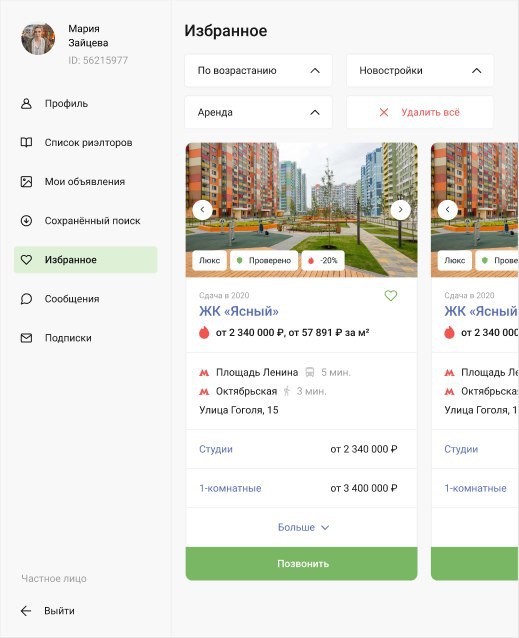
Task: Click the metro icon beside Площадь Ленина
Action: click(x=204, y=372)
